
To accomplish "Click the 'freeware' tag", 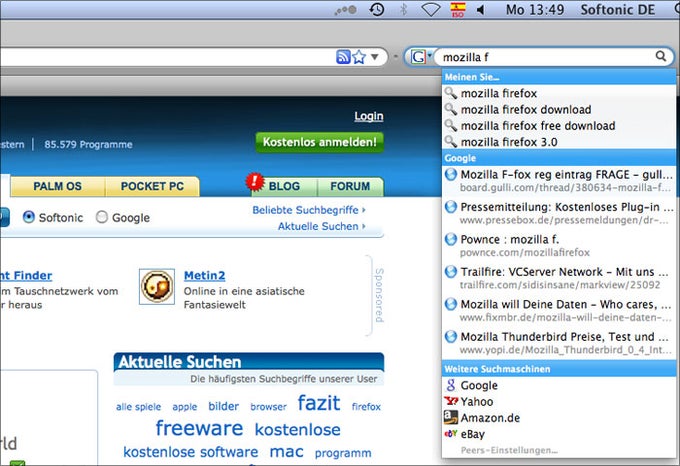I will pyautogui.click(x=199, y=428).
